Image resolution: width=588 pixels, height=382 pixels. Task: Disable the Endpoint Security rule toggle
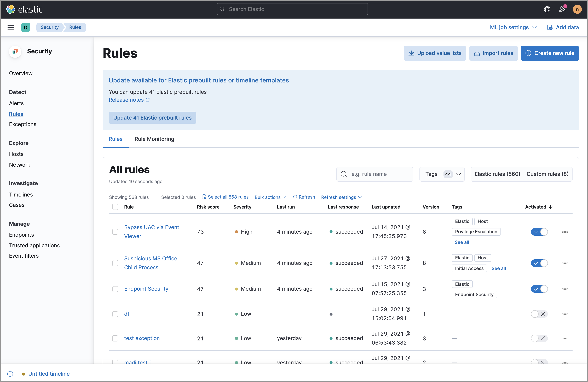click(x=539, y=289)
